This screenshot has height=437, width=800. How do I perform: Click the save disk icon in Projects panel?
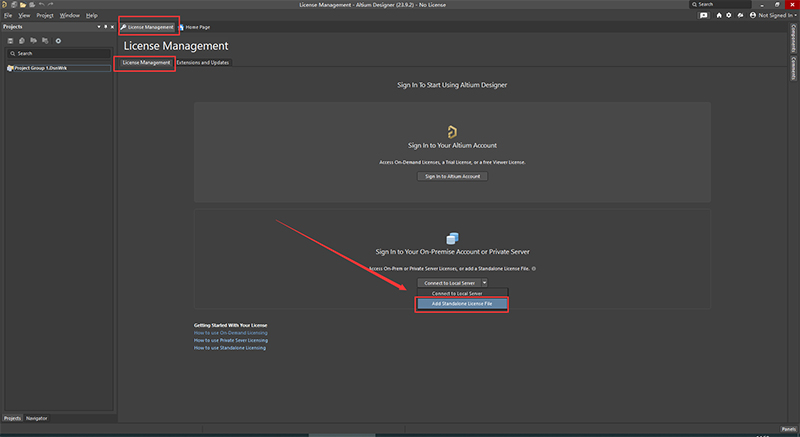pos(10,41)
